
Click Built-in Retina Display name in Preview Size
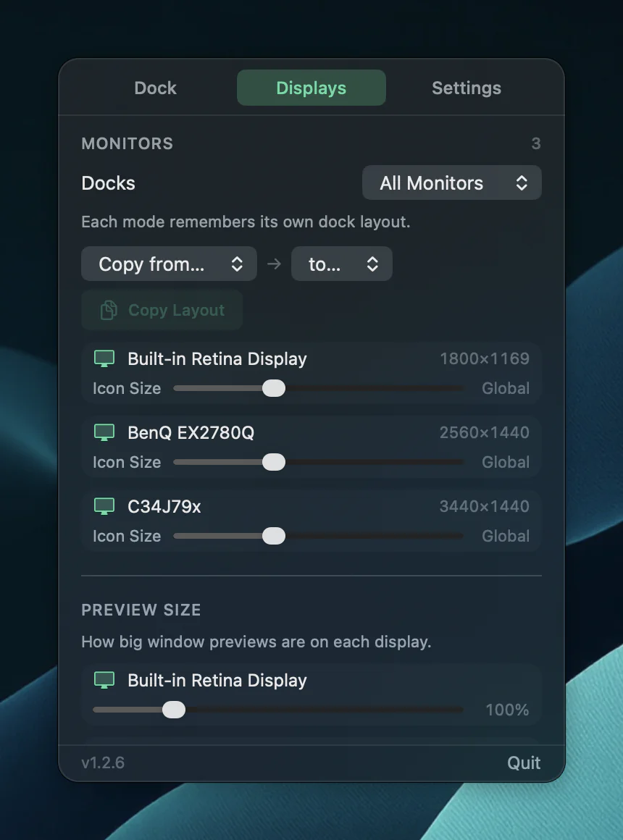click(217, 681)
